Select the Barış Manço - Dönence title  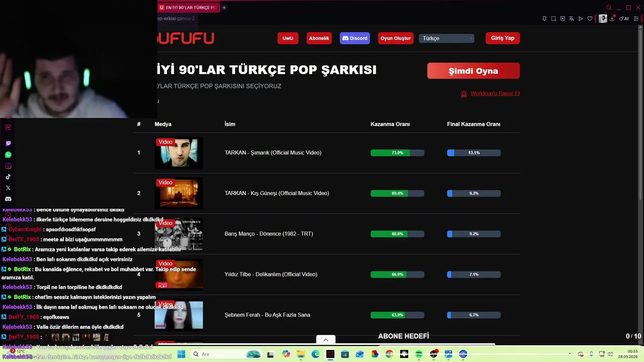pyautogui.click(x=269, y=234)
